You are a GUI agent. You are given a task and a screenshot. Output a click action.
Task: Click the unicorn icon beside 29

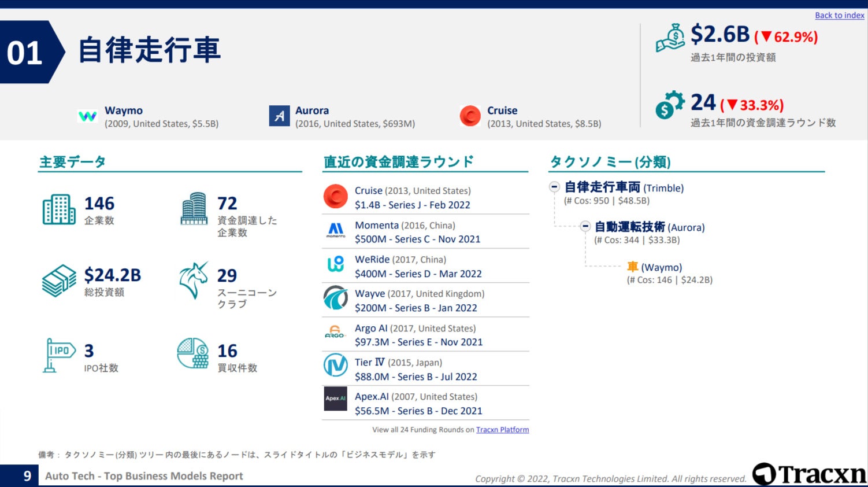[x=194, y=280]
